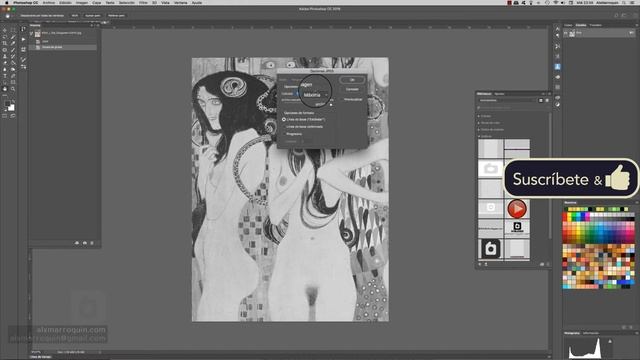
Task: Select the Crop tool
Action: [x=5, y=43]
